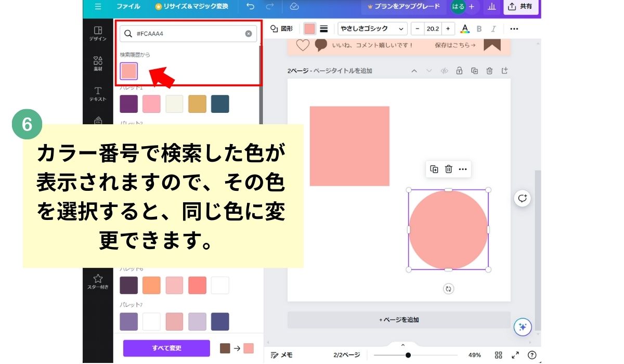The image size is (624, 364).
Task: Click the undo arrow in top bar
Action: tap(251, 7)
